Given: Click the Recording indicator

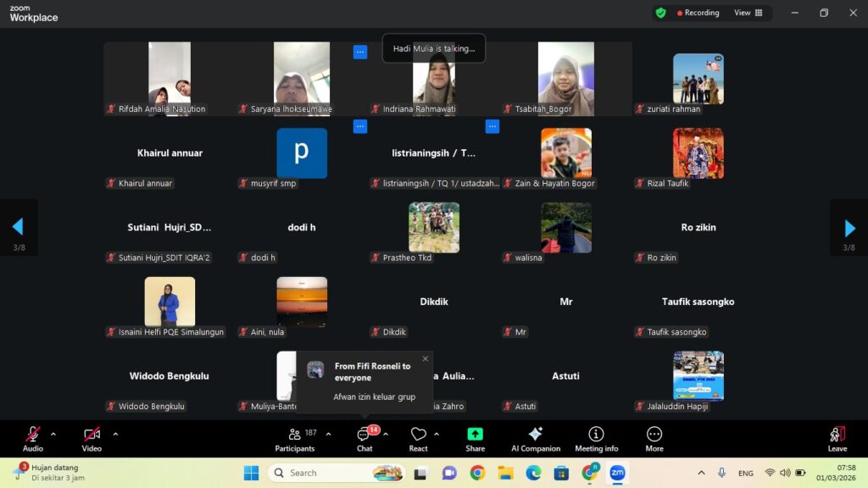Looking at the screenshot, I should click(x=698, y=13).
